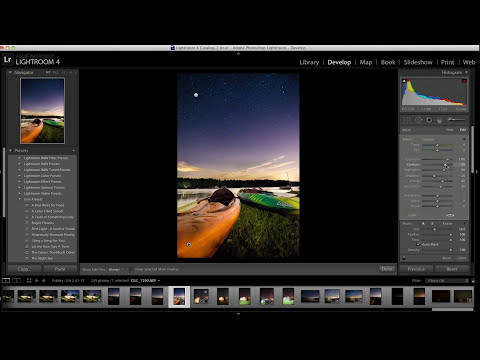Click the Paste button
This screenshot has height=360, width=480.
click(x=60, y=269)
